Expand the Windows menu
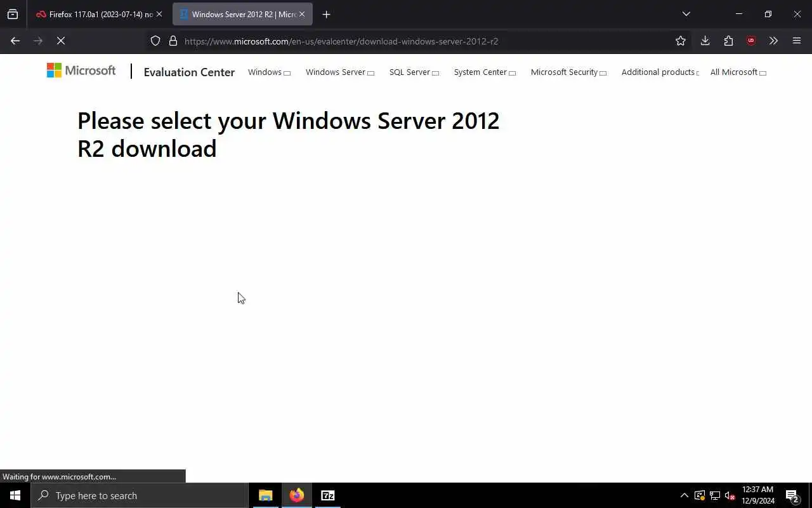812x508 pixels. click(x=269, y=72)
